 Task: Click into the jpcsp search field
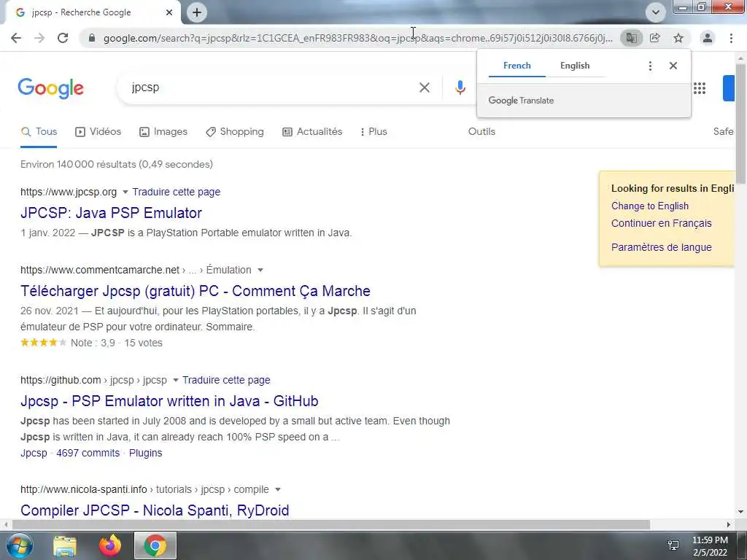point(271,87)
